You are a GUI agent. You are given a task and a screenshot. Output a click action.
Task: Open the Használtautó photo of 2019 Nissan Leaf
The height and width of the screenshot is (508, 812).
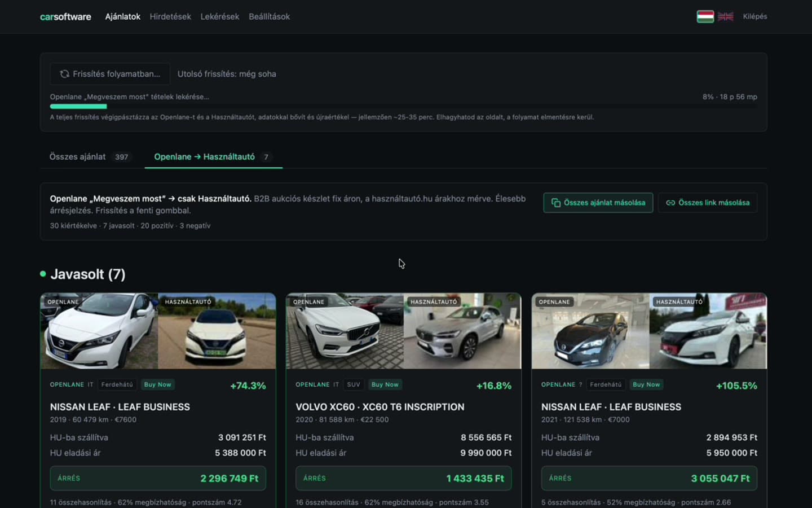217,331
